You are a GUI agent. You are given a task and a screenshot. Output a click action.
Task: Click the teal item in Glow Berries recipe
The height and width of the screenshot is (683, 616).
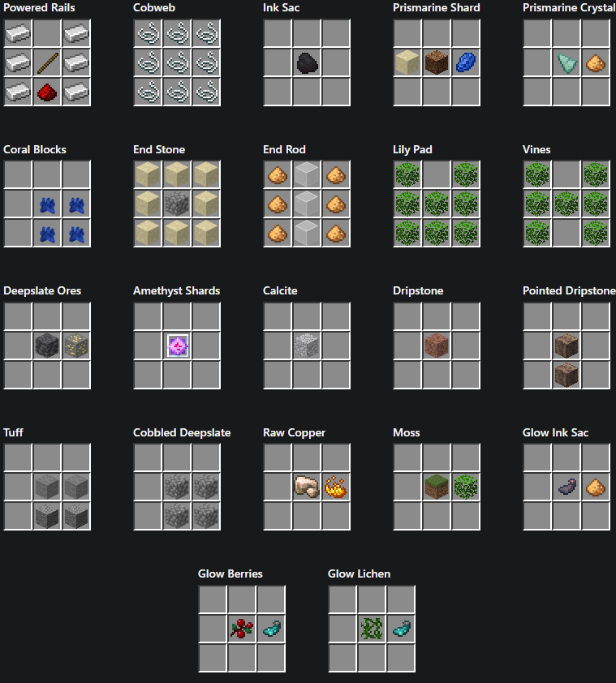pyautogui.click(x=272, y=628)
